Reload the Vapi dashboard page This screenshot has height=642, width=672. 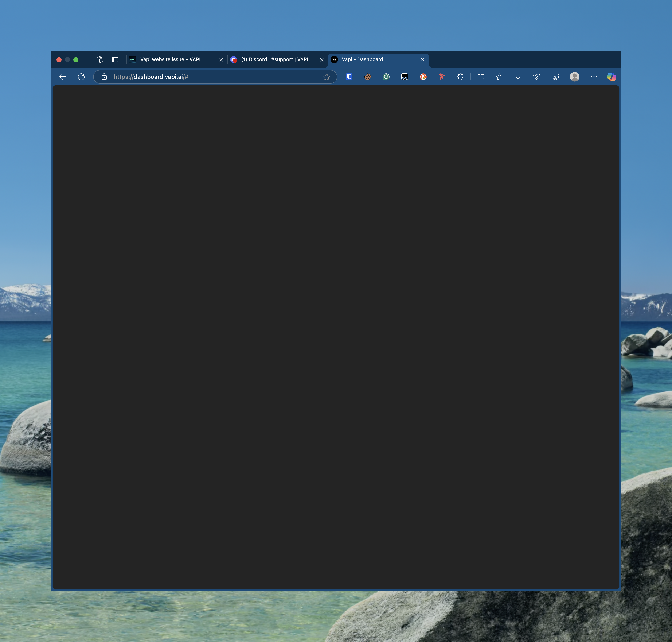pos(81,77)
